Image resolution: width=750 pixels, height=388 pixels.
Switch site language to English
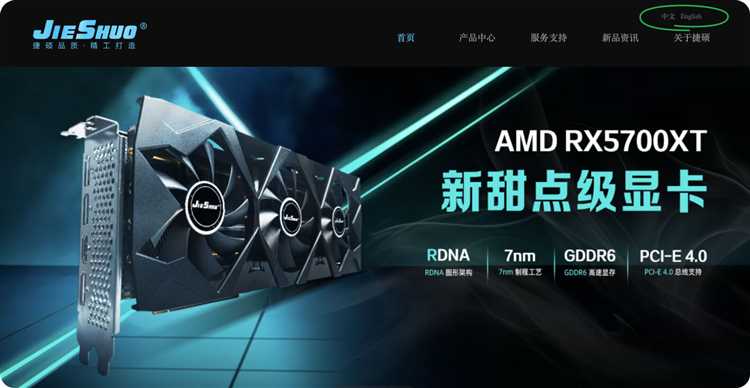click(691, 16)
